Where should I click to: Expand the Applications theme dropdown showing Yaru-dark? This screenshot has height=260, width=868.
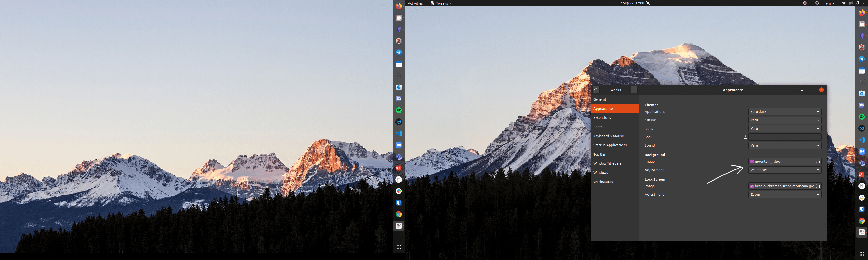(784, 112)
